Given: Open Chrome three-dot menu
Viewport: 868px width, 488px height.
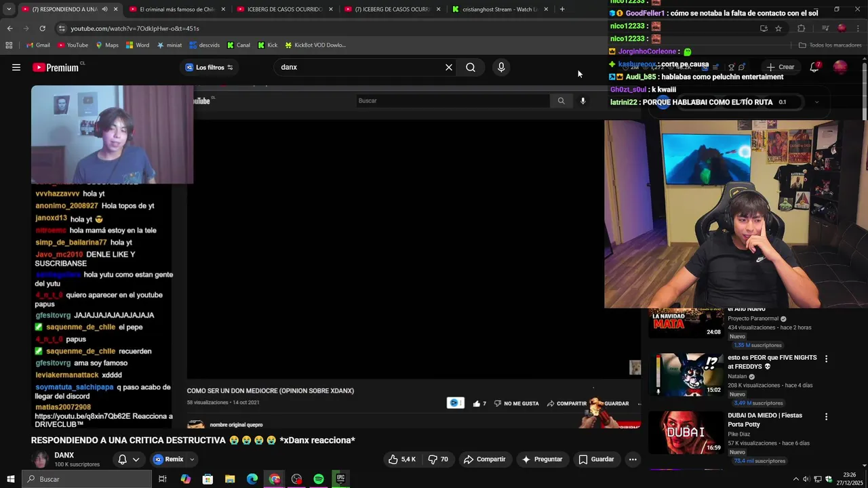Looking at the screenshot, I should point(859,28).
